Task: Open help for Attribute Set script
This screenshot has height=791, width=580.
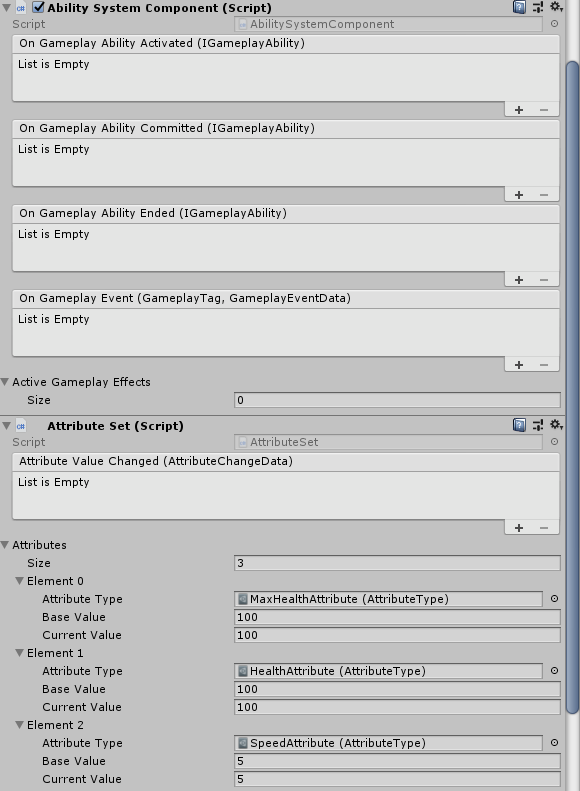Action: [x=519, y=425]
